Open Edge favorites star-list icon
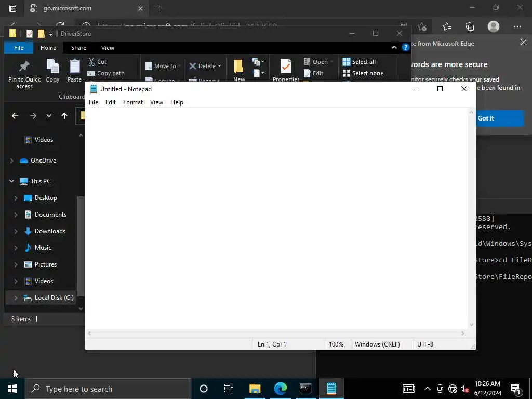532x399 pixels. (x=447, y=26)
